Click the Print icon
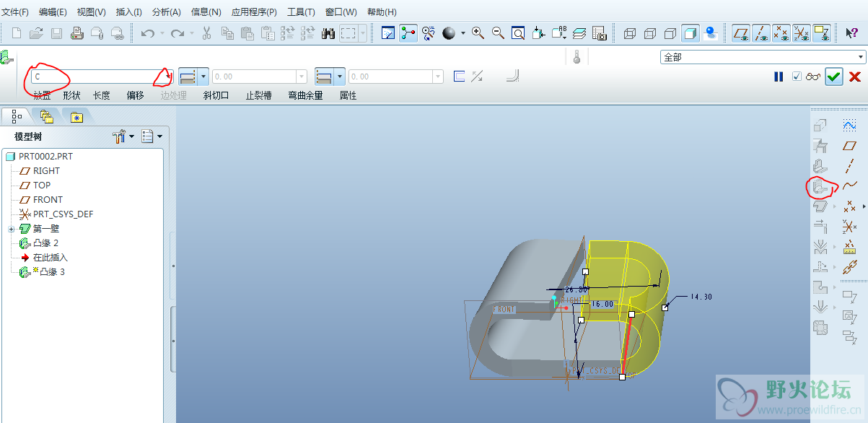The height and width of the screenshot is (423, 868). click(x=76, y=32)
